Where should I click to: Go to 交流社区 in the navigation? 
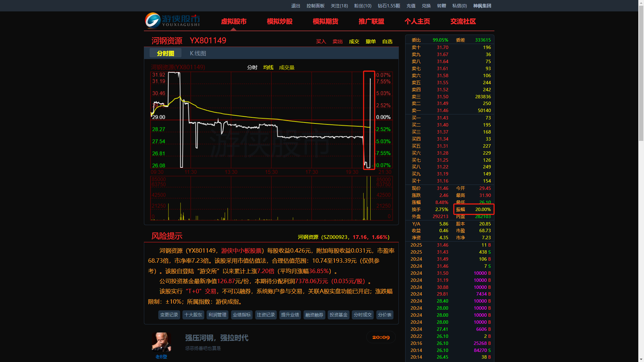tap(463, 21)
